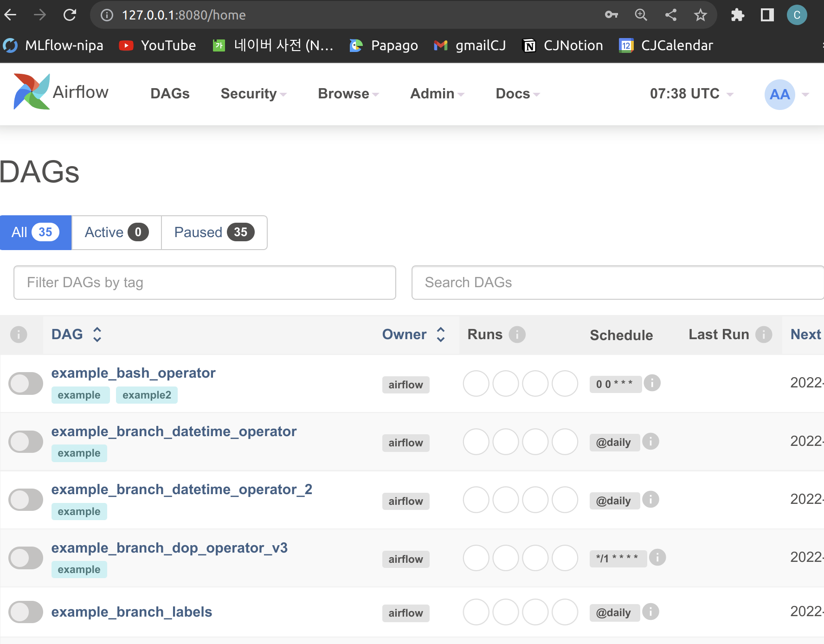Click the Airflow pinwheel logo
The image size is (824, 644).
(32, 91)
